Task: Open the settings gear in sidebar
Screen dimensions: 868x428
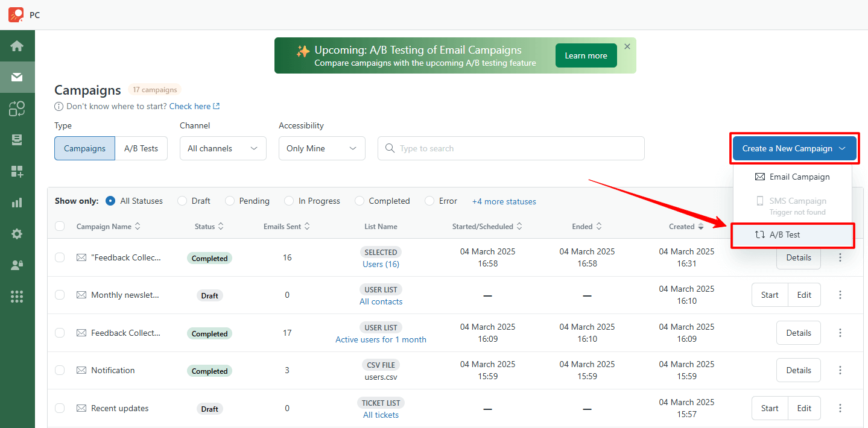Action: (17, 234)
